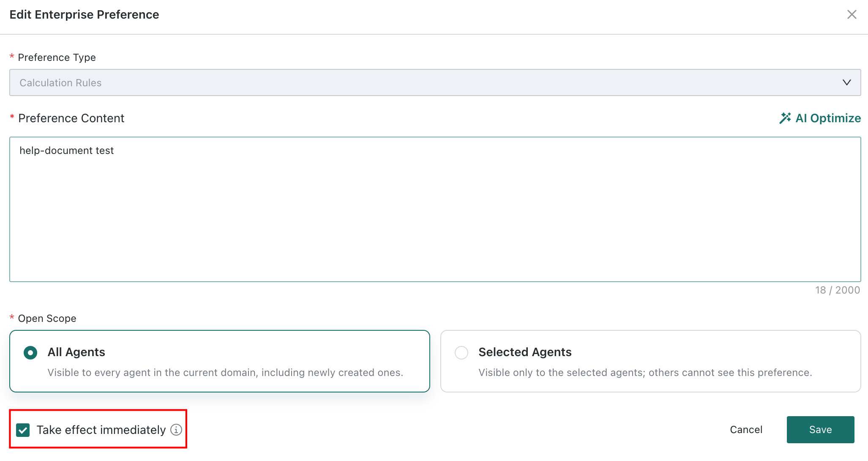Close the Edit Enterprise Preference dialog
This screenshot has height=461, width=868.
(x=852, y=14)
